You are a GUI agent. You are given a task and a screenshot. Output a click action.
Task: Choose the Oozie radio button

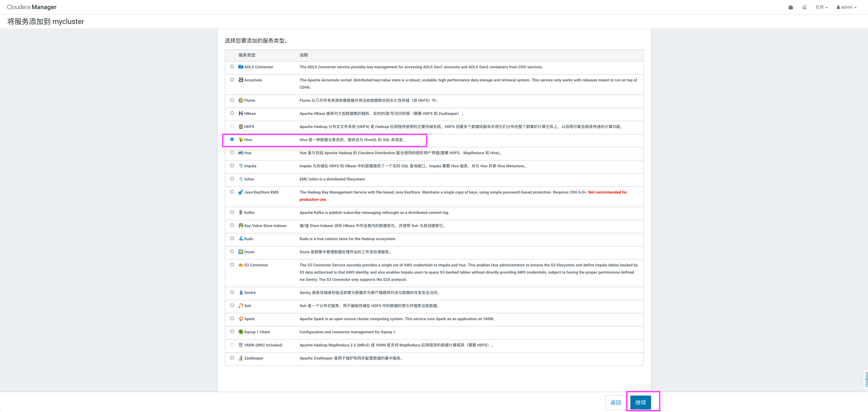point(232,252)
